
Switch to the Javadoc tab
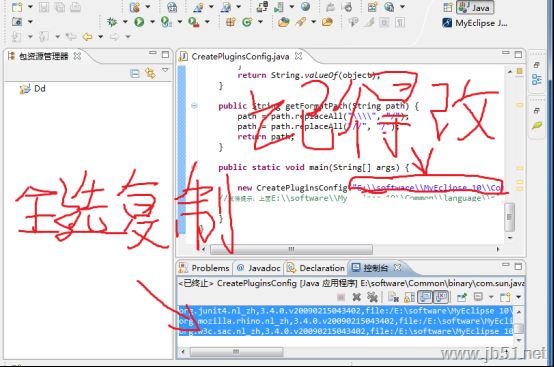coord(259,268)
